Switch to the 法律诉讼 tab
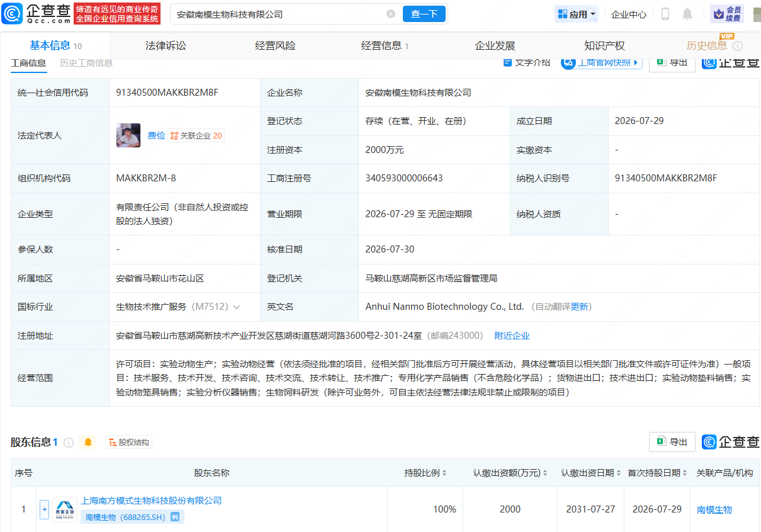The height and width of the screenshot is (532, 761). [x=166, y=45]
